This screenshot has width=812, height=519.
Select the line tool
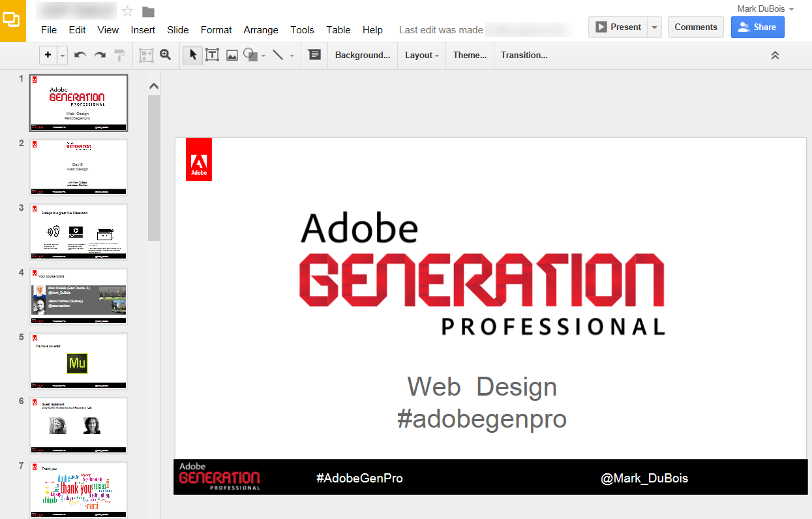[x=278, y=55]
